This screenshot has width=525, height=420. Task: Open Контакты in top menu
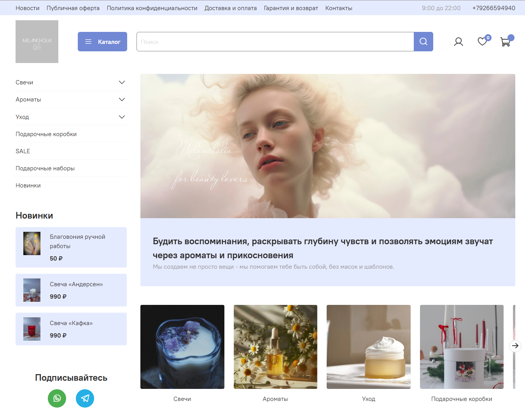coord(339,8)
